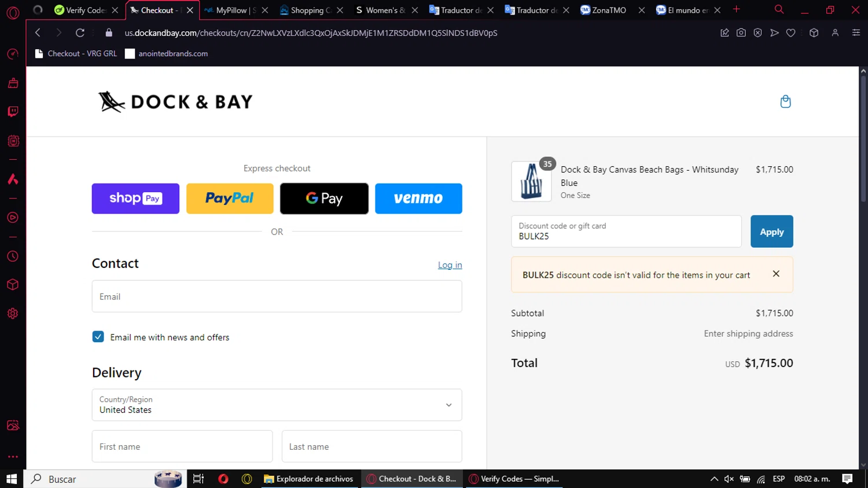Open the speed dial gauge icon in sidebar

pyautogui.click(x=13, y=54)
